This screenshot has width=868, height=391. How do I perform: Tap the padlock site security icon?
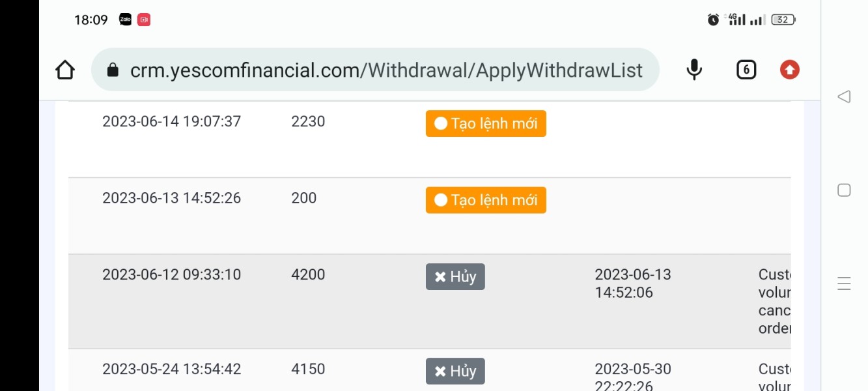[113, 70]
